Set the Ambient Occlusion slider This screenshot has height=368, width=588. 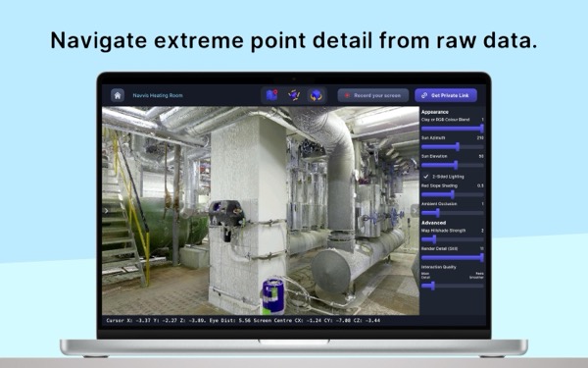(x=452, y=213)
